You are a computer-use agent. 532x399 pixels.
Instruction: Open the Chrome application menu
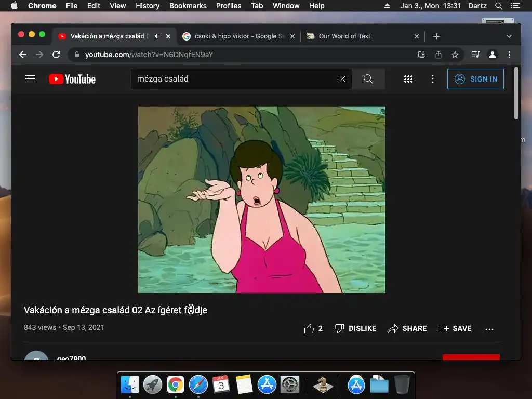tap(42, 6)
